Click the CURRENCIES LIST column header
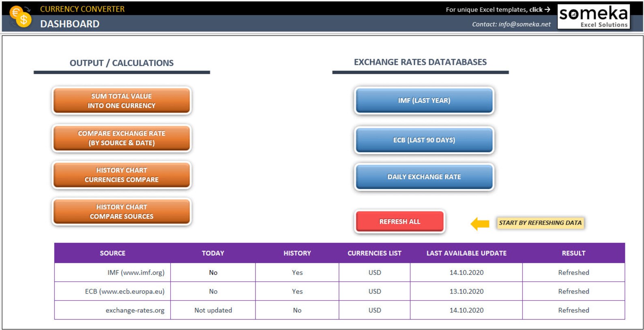The width and height of the screenshot is (644, 330). pyautogui.click(x=374, y=253)
